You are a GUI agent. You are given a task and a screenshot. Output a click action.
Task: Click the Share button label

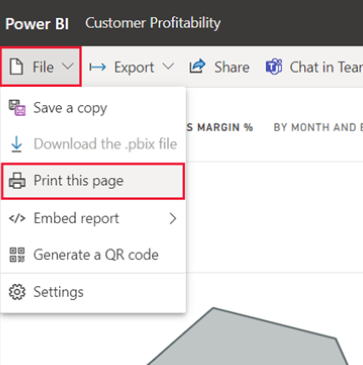click(x=232, y=67)
